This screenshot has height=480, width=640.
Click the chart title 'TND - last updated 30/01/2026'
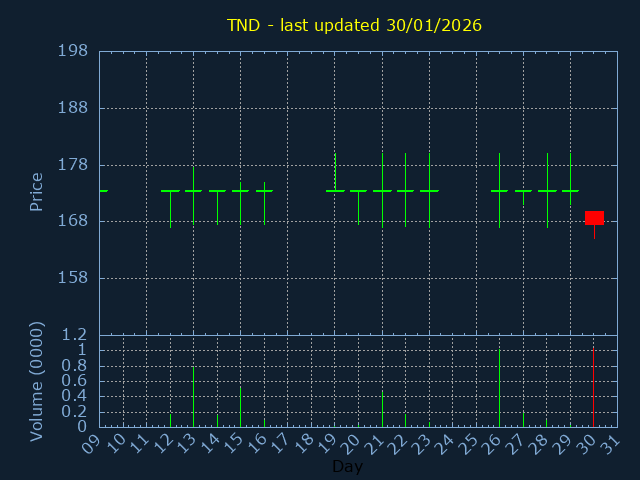(354, 25)
